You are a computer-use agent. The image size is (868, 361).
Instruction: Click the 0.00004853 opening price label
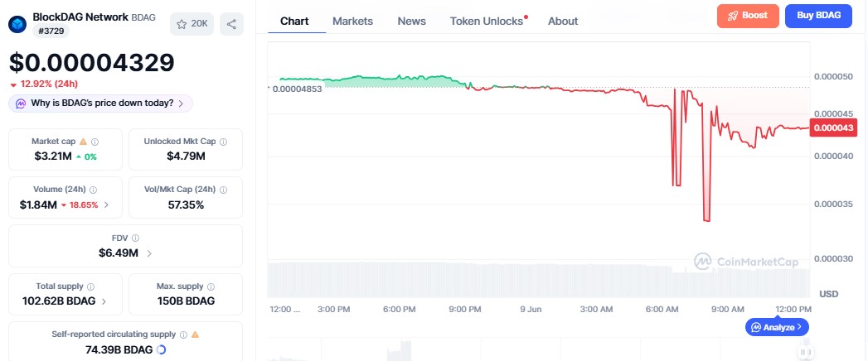(298, 89)
